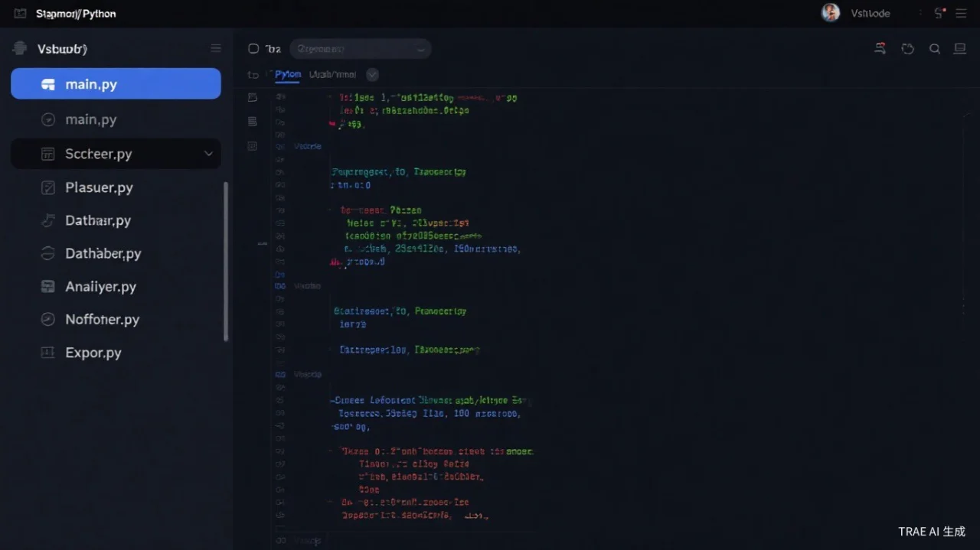Click the chart icon beside Anaiiyer.py
Screen dimensions: 980x550
click(47, 287)
